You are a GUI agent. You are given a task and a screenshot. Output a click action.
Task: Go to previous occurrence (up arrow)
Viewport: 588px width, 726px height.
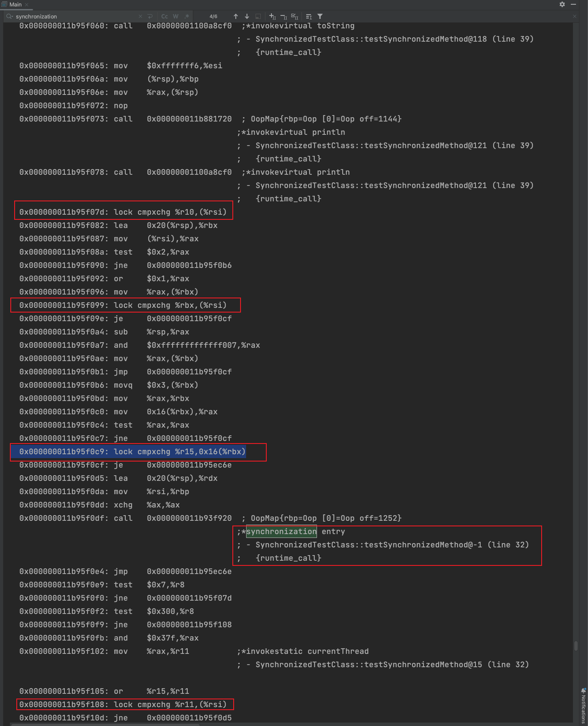pyautogui.click(x=236, y=16)
